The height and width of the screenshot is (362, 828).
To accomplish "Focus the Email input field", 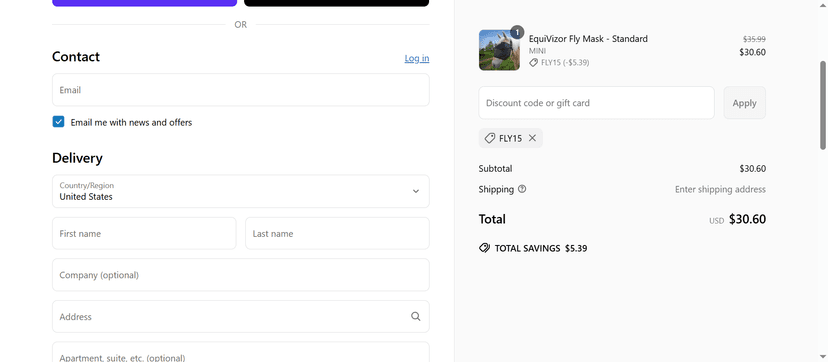I will [x=241, y=90].
